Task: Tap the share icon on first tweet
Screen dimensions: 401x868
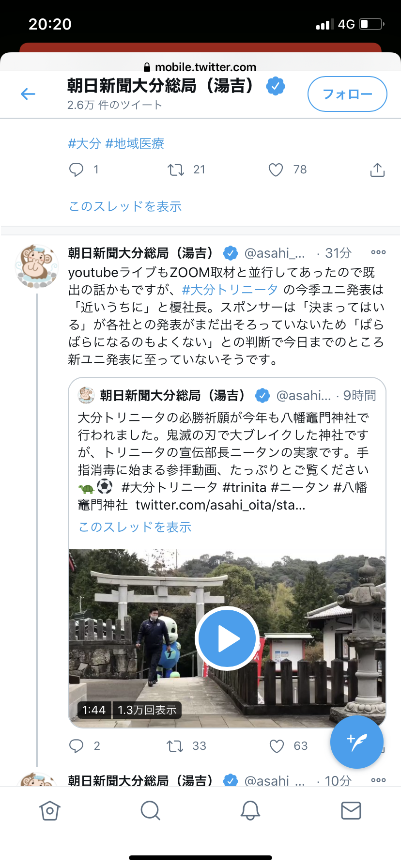Action: [377, 170]
